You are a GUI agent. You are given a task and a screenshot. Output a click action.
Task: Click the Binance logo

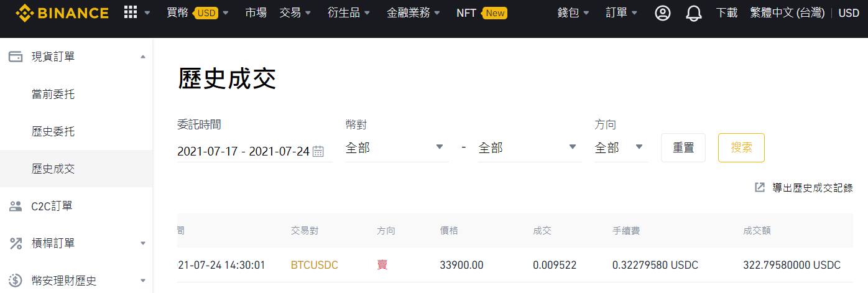62,12
